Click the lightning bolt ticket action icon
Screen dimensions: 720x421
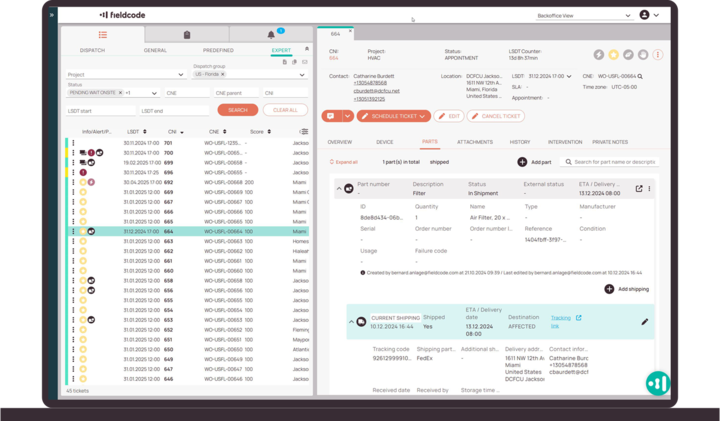599,54
